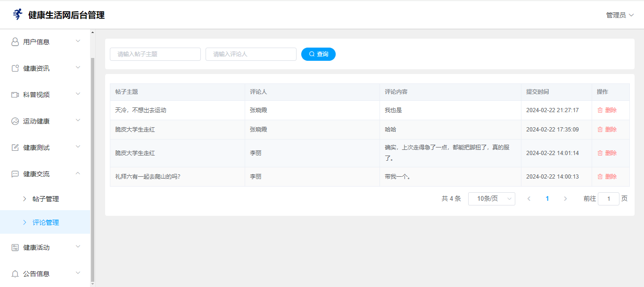
Task: Select 评论管理 submenu item
Action: coord(46,222)
